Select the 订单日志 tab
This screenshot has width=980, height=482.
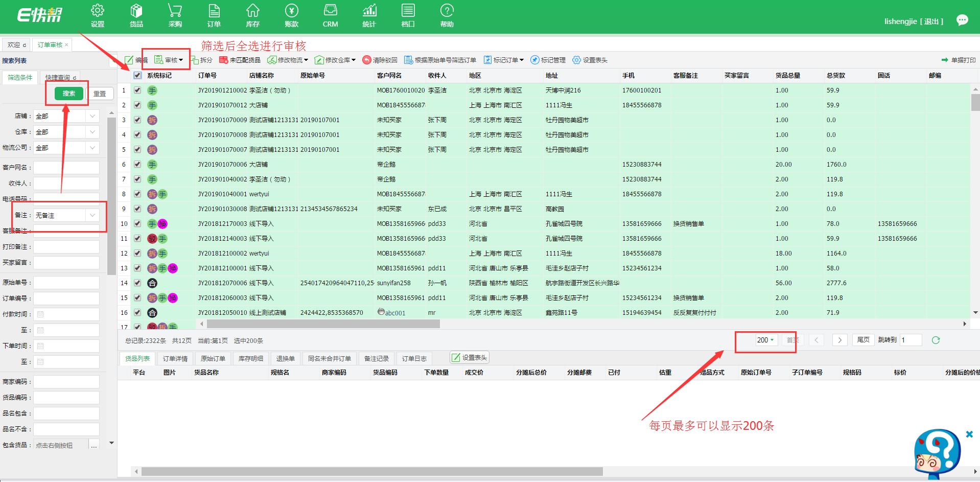click(414, 358)
